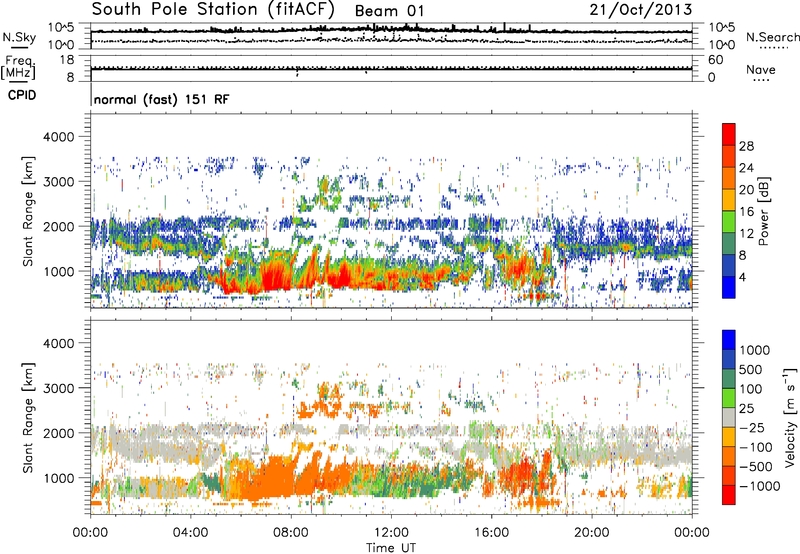The height and width of the screenshot is (554, 800).
Task: Click the 'Nave' label
Action: tap(761, 69)
